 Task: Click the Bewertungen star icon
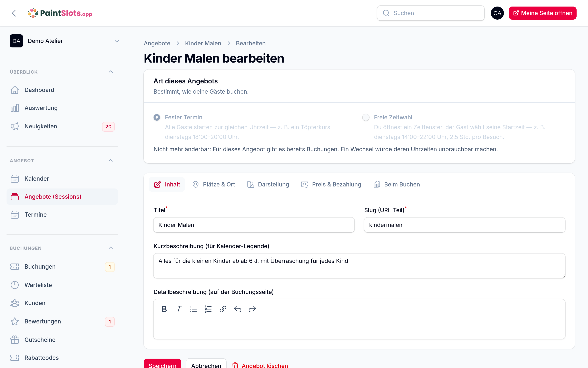pos(14,322)
